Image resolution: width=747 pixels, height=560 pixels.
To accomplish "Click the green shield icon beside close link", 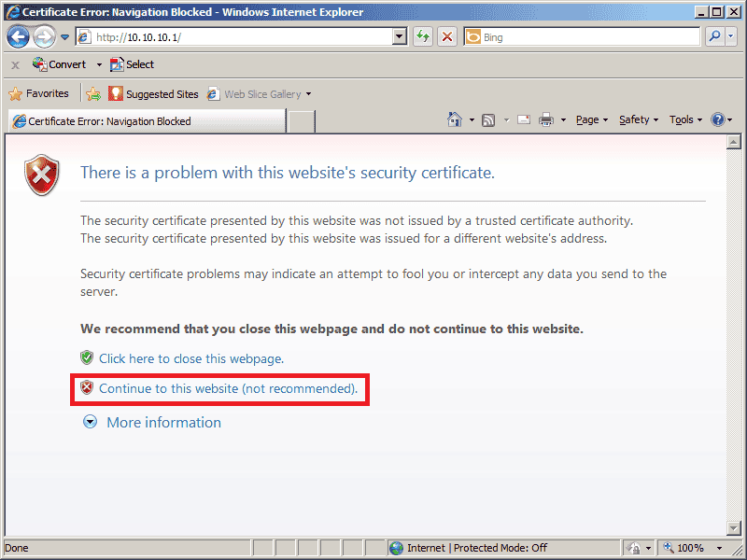I will (x=87, y=357).
